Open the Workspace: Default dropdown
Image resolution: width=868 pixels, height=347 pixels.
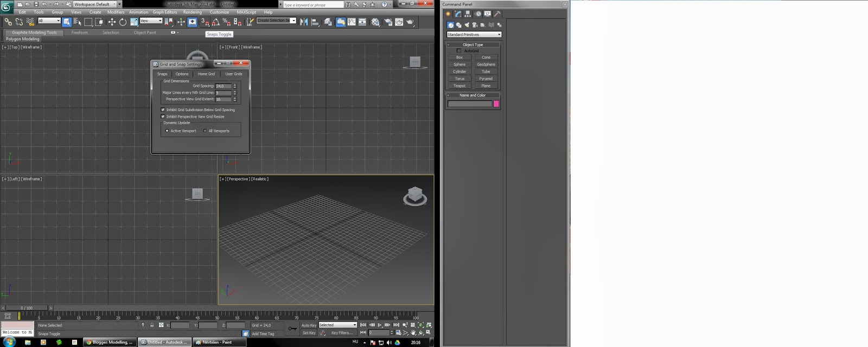(x=95, y=4)
